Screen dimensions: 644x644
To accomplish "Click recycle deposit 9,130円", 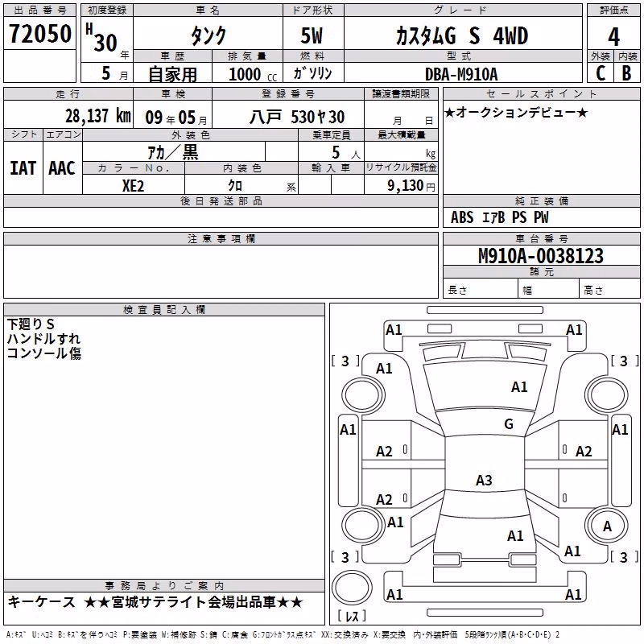I will (411, 186).
